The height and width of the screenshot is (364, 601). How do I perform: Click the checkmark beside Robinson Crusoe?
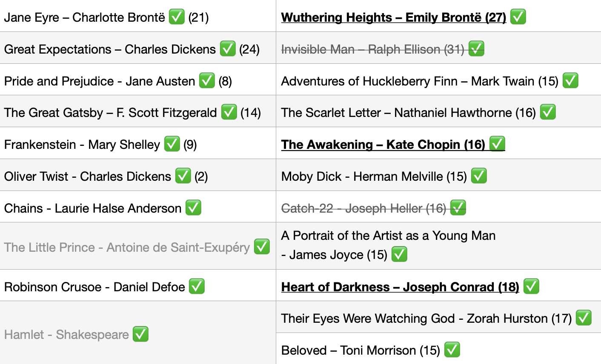pyautogui.click(x=197, y=286)
